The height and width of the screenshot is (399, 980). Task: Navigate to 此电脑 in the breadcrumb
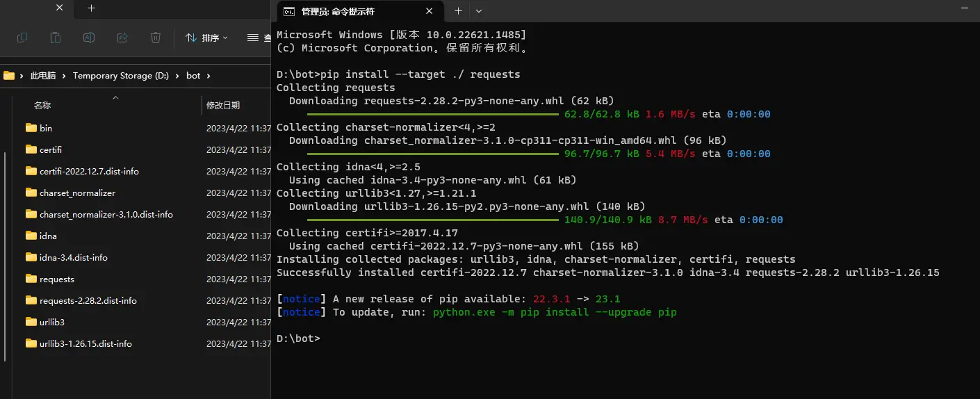click(43, 76)
